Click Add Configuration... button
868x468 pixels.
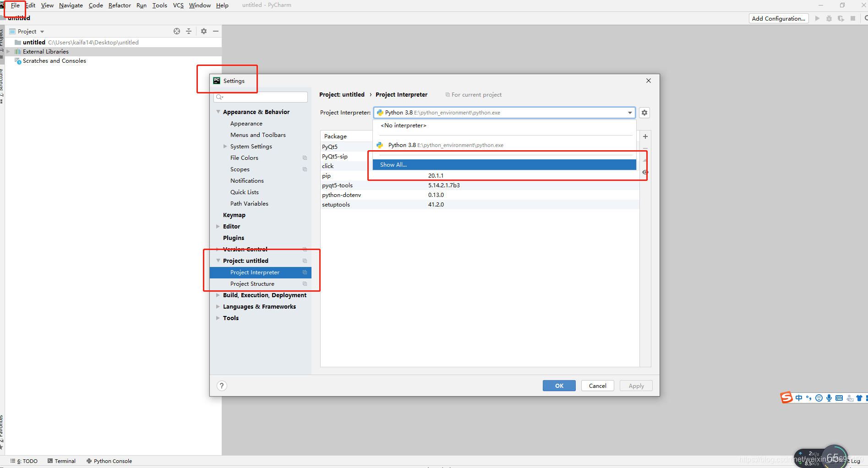(x=779, y=18)
